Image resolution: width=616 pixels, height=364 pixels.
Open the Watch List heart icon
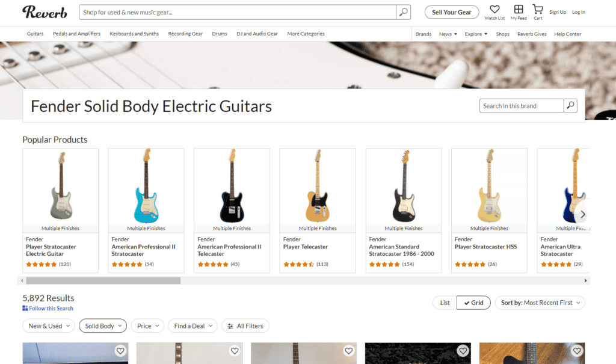(x=494, y=10)
